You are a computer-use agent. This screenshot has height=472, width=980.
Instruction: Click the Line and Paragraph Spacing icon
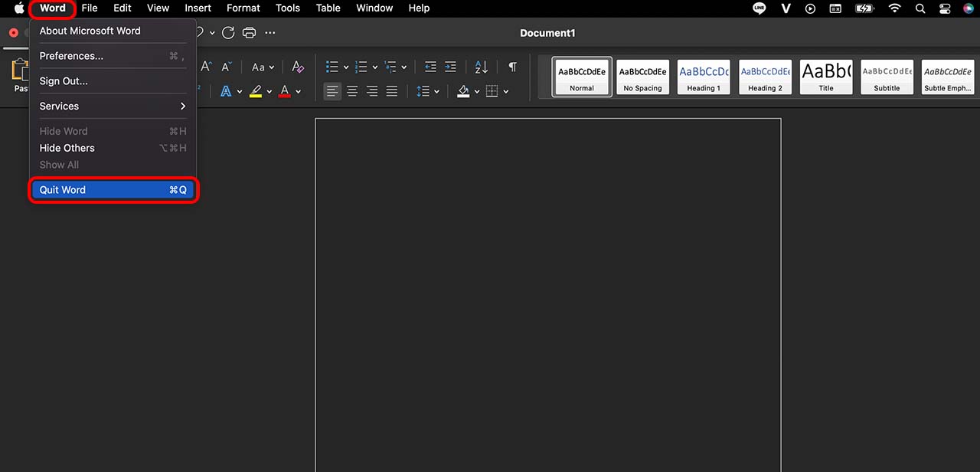pos(423,91)
